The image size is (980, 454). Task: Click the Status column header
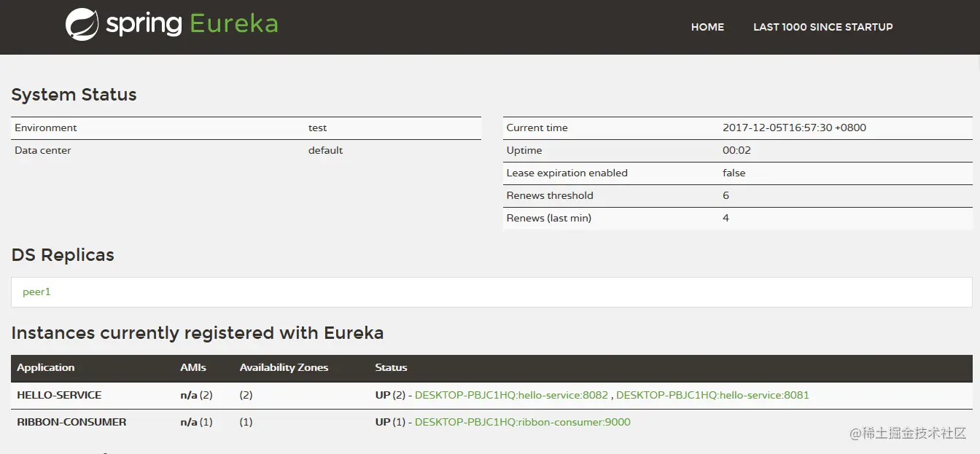391,367
